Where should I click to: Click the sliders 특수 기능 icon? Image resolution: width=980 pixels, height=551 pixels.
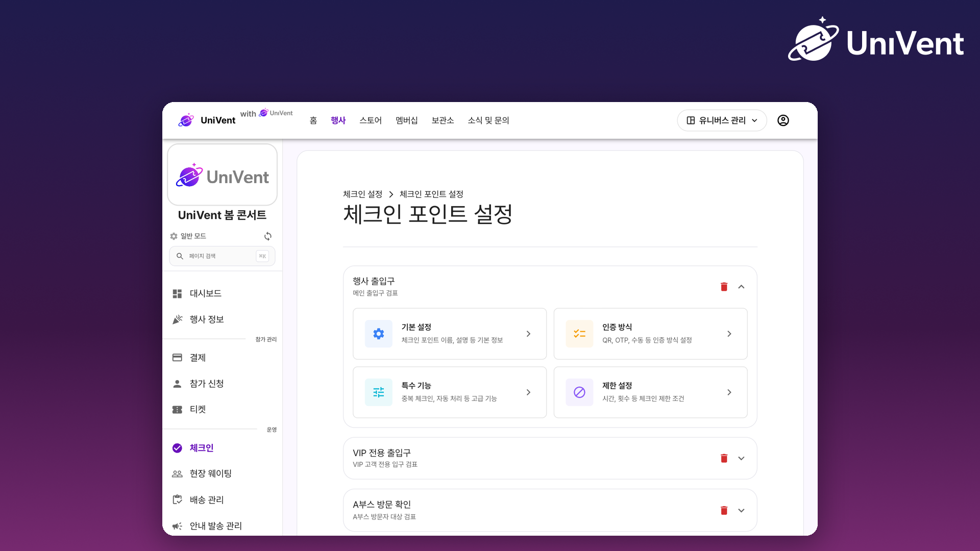[379, 392]
